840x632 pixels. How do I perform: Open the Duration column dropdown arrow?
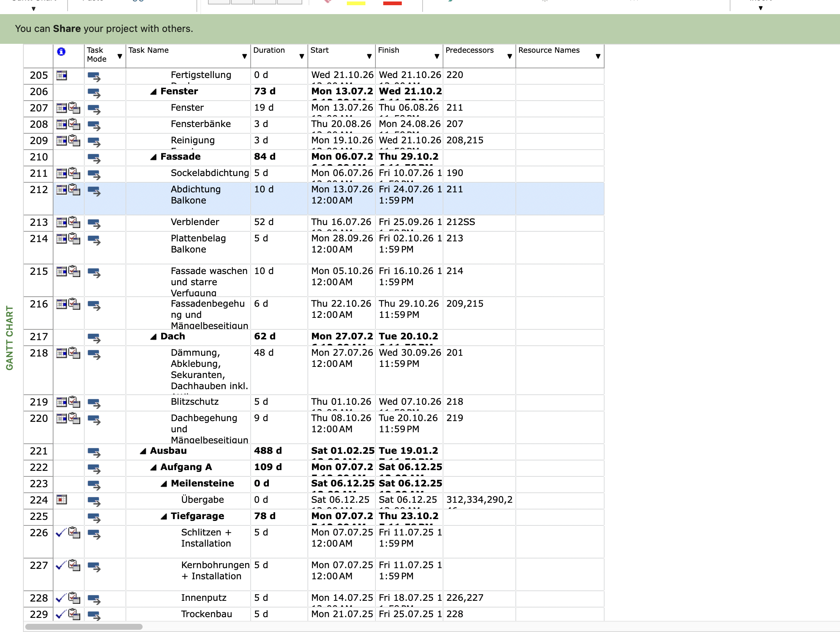302,56
